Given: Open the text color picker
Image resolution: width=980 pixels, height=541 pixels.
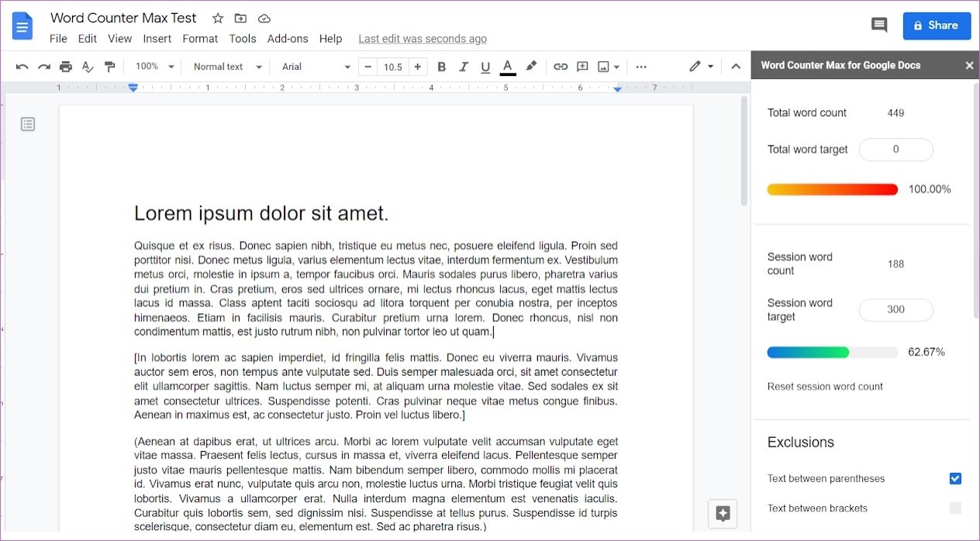Looking at the screenshot, I should 508,67.
